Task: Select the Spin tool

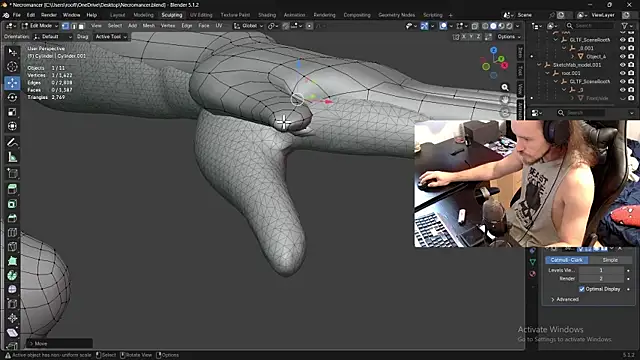Action: click(12, 276)
